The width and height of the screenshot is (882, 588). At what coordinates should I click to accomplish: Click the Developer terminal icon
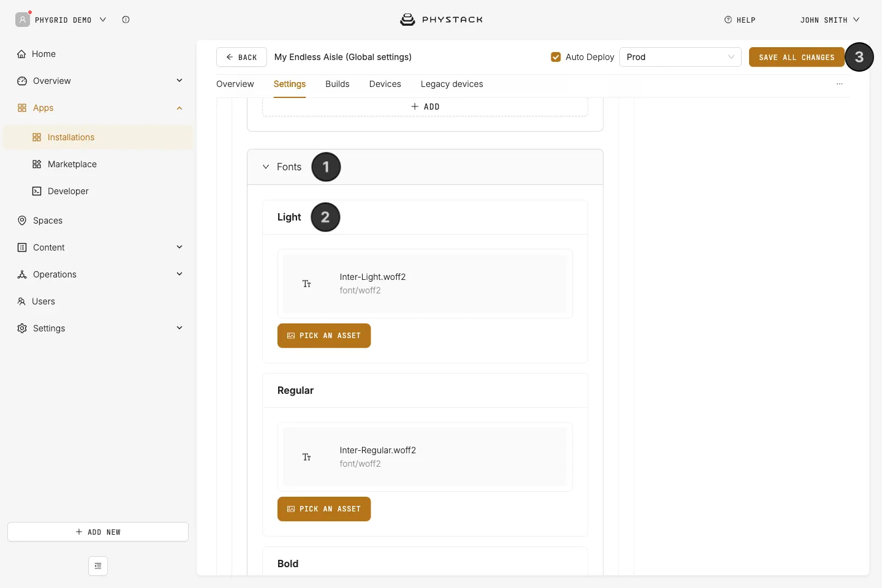[x=37, y=191]
